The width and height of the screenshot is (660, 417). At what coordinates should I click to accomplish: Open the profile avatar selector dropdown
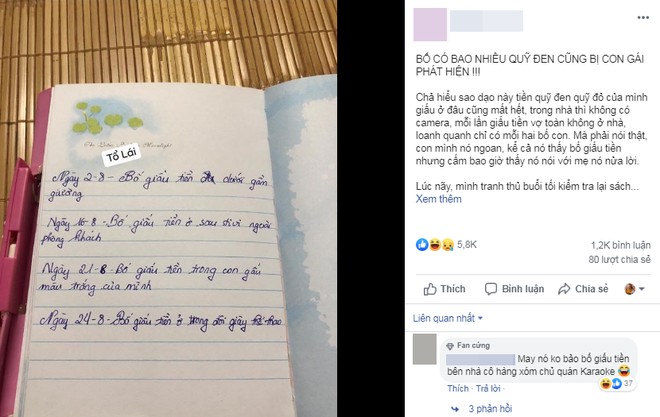[634, 289]
